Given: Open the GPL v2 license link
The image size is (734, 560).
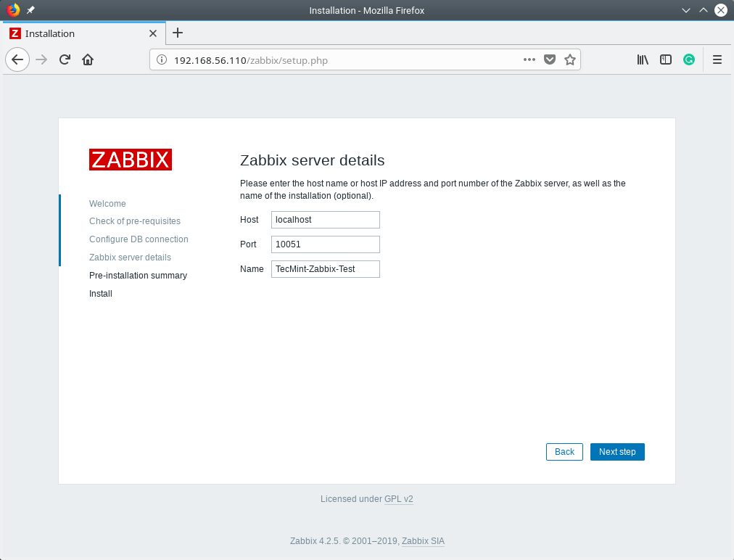Looking at the screenshot, I should tap(398, 499).
